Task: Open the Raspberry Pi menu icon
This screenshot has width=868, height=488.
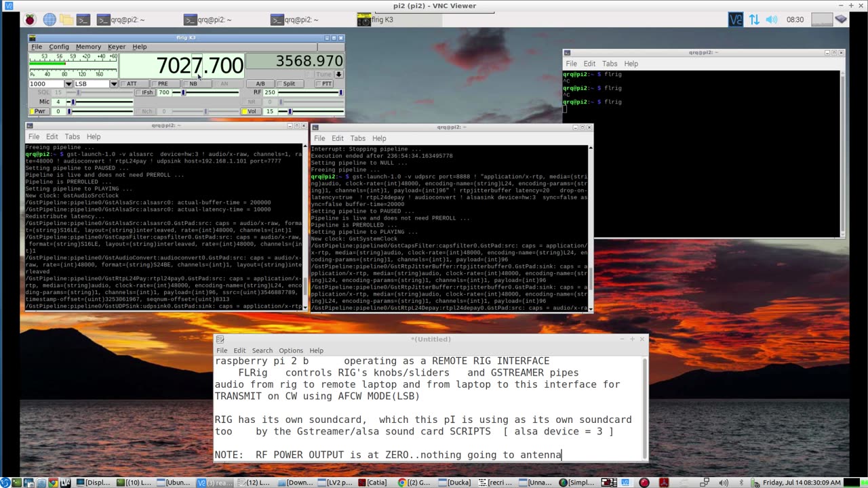Action: click(x=31, y=20)
